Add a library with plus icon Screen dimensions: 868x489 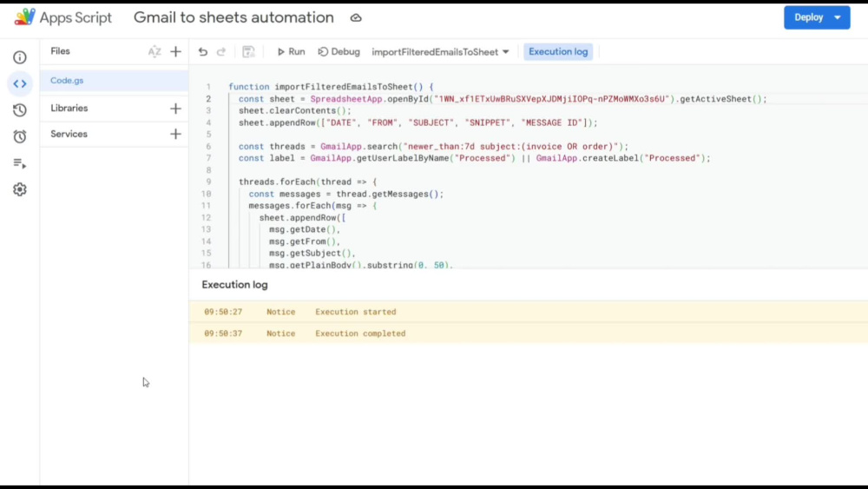pyautogui.click(x=175, y=109)
